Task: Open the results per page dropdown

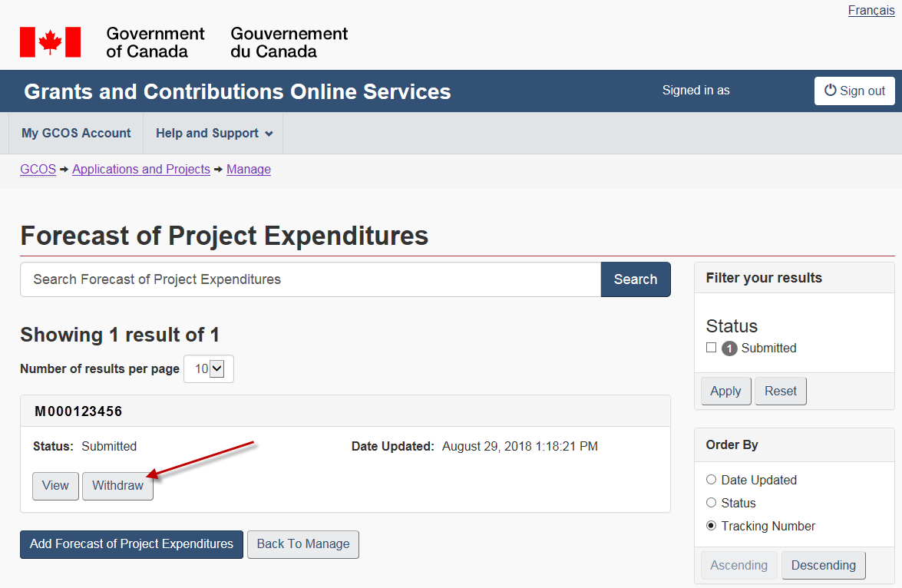Action: (209, 369)
